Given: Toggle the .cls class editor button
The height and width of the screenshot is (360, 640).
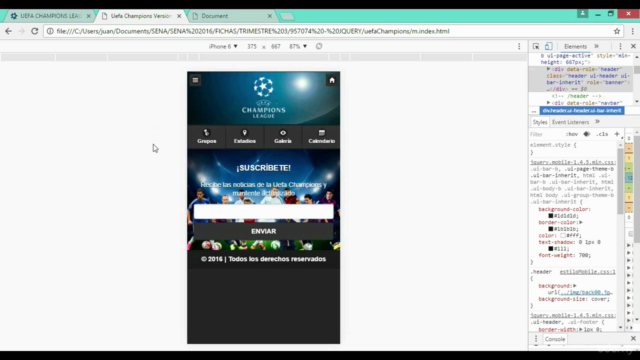Looking at the screenshot, I should (x=602, y=134).
